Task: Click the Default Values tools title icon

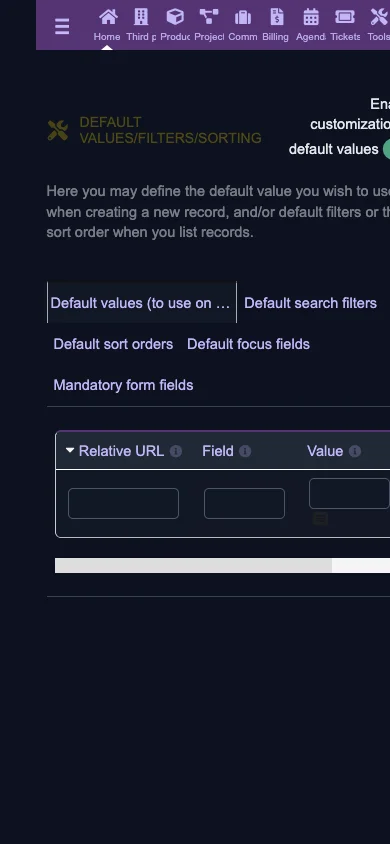Action: (58, 130)
